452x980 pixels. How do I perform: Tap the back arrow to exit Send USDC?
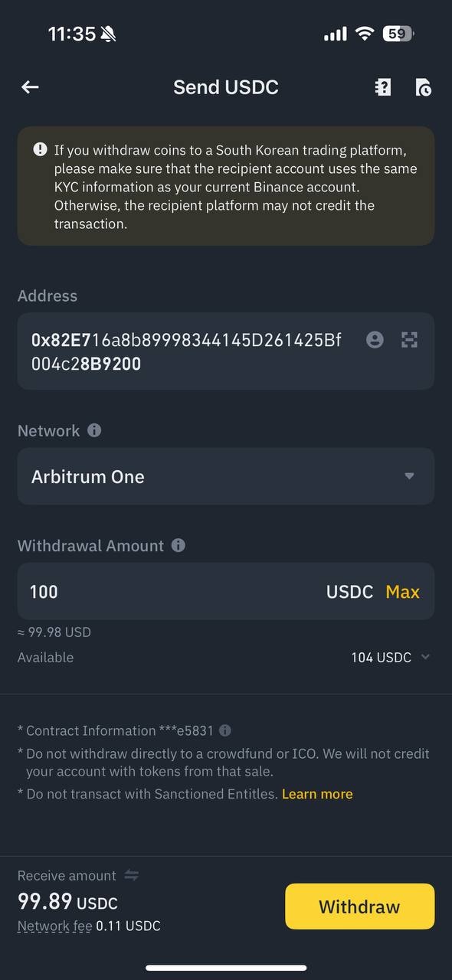(x=29, y=87)
